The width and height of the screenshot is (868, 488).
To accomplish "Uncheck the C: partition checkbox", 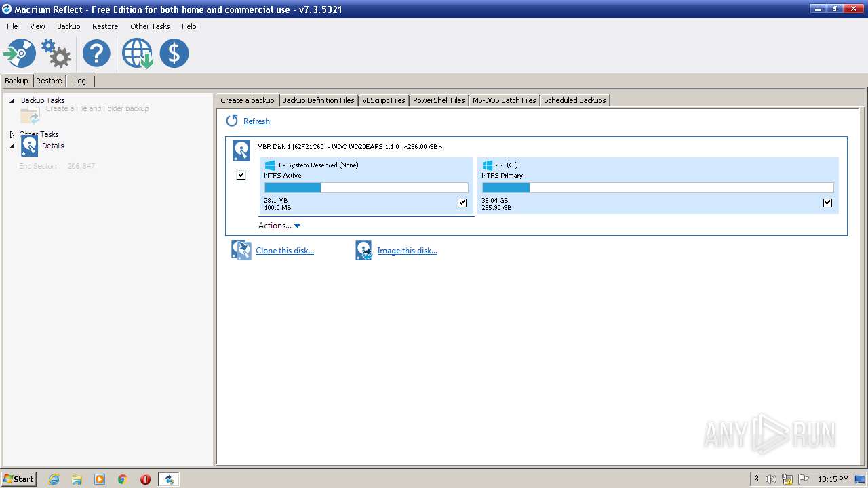I will [x=827, y=203].
